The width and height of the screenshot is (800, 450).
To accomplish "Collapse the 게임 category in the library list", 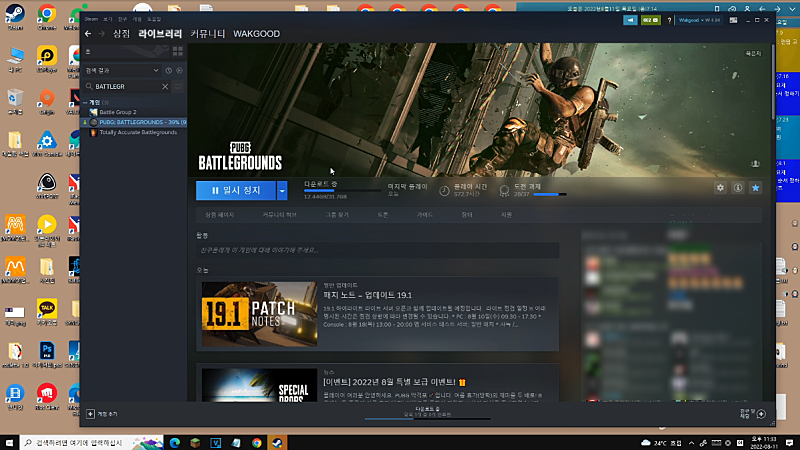I will [87, 102].
